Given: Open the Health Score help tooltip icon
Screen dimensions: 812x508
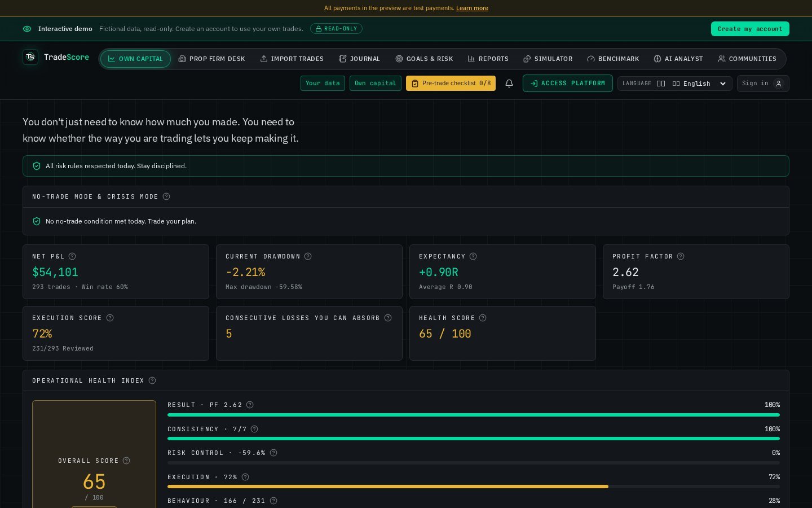Looking at the screenshot, I should tap(483, 318).
